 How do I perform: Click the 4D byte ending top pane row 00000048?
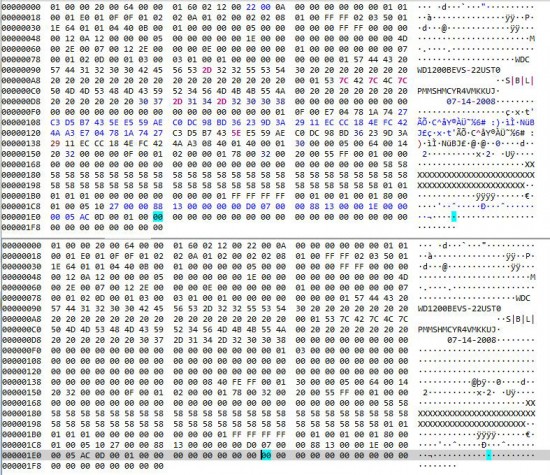tap(403, 39)
